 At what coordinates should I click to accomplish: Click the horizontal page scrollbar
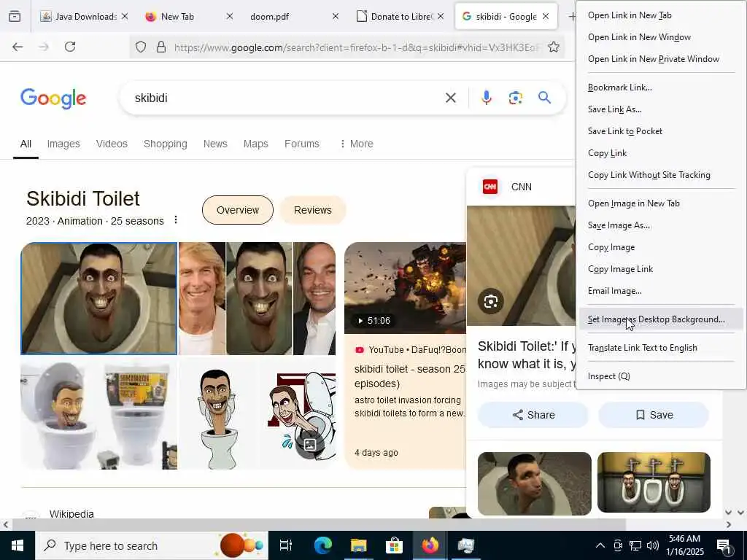pyautogui.click(x=318, y=524)
